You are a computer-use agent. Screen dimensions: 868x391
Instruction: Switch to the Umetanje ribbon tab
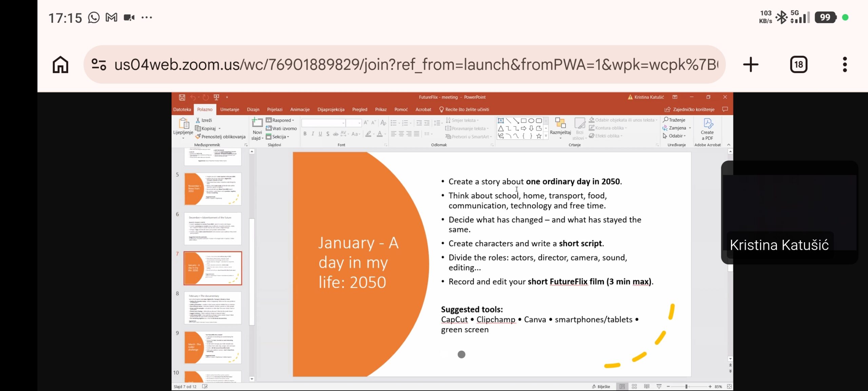[x=230, y=110]
